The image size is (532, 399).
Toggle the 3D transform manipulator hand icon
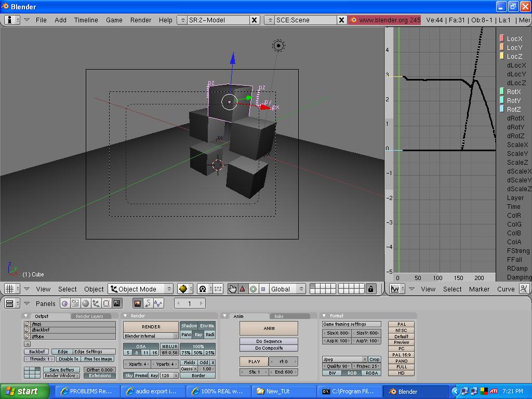pyautogui.click(x=232, y=289)
